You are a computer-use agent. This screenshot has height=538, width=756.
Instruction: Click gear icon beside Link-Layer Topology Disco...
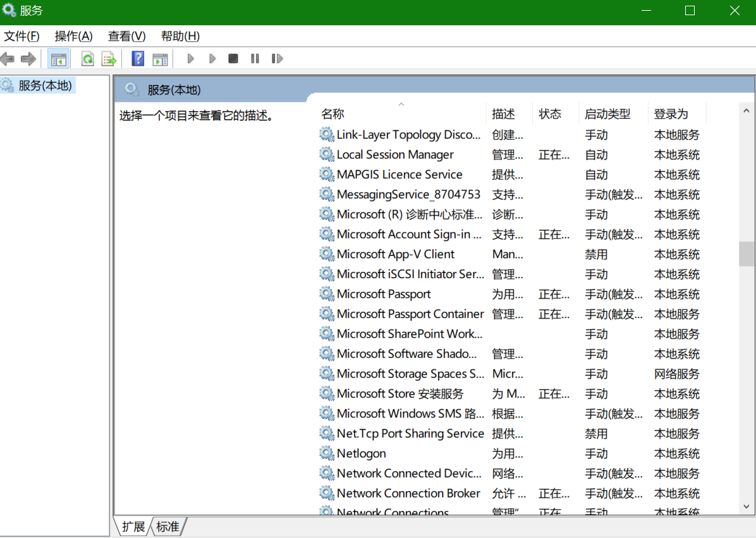(x=327, y=135)
